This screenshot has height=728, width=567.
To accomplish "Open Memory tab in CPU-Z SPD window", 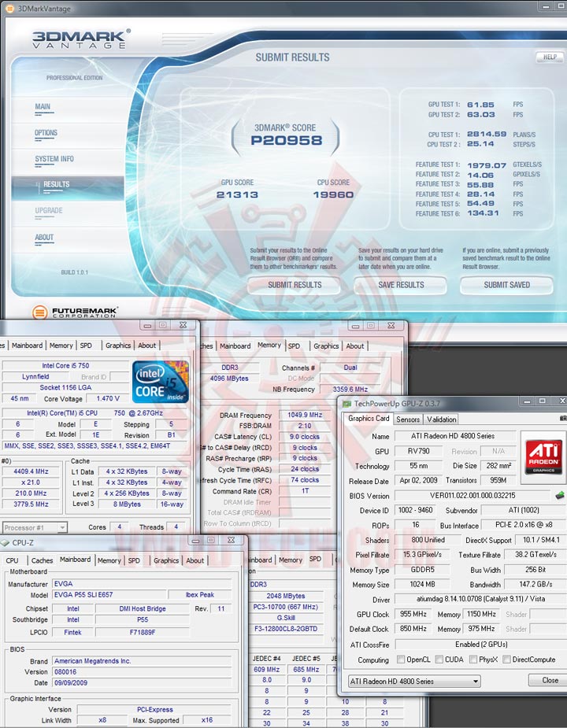I will point(291,560).
